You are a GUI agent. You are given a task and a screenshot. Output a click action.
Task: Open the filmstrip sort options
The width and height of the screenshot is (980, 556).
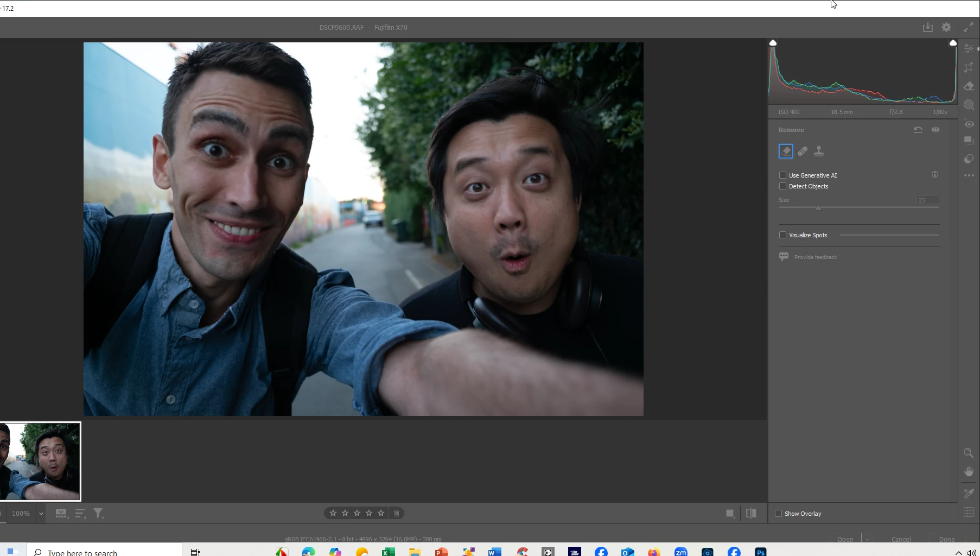[80, 513]
